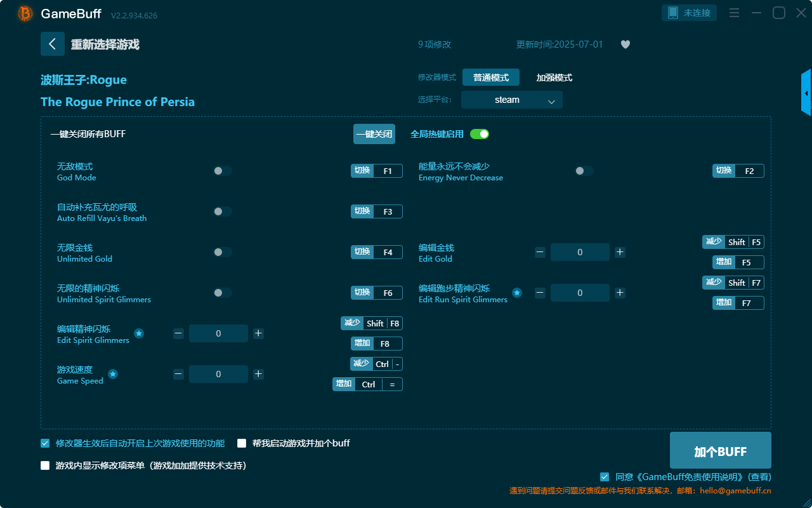Screen dimensions: 812x508
Task: Click Edit Spirit Glimmers decrease Shift F8 hotkey
Action: coord(372,323)
